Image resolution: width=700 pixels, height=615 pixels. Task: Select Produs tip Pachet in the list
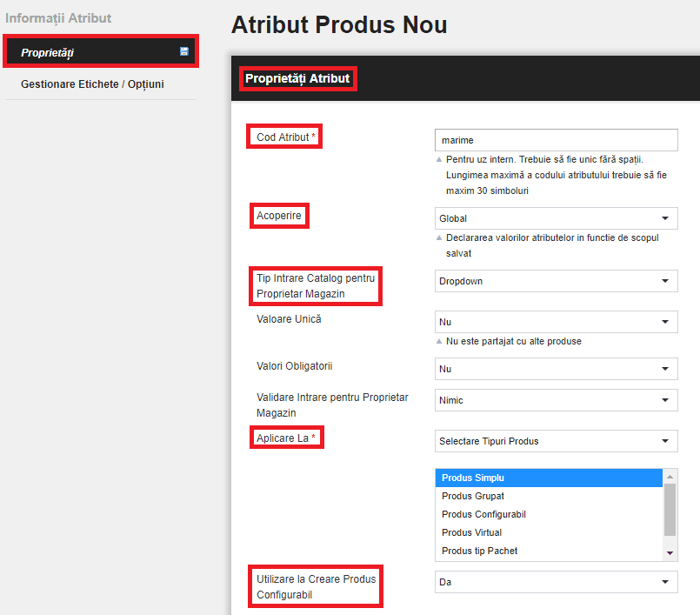549,551
